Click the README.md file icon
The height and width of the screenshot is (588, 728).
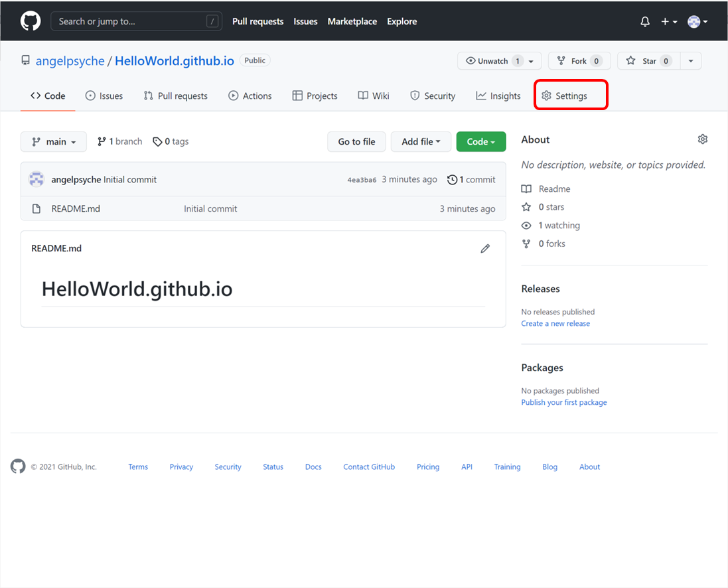tap(36, 209)
